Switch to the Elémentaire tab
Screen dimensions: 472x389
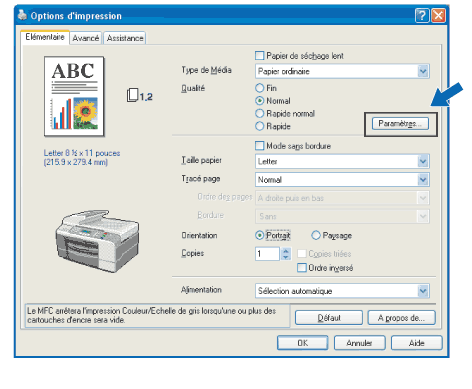coord(45,37)
